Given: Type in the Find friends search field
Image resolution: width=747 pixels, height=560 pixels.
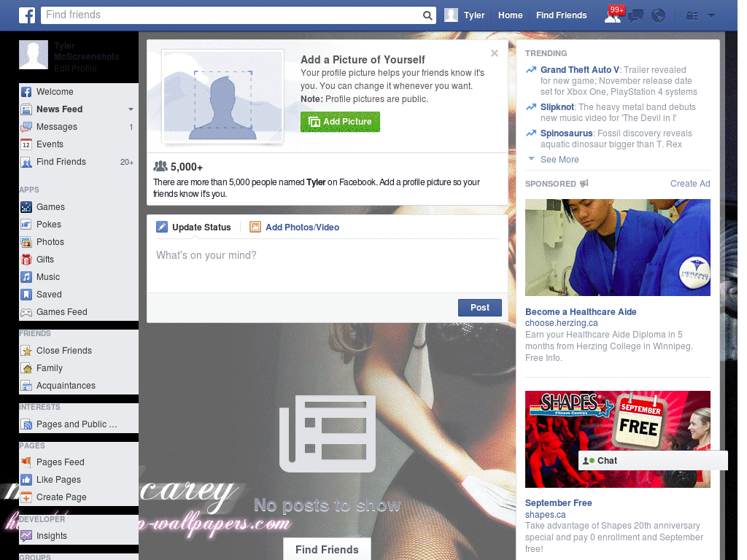Looking at the screenshot, I should tap(231, 15).
